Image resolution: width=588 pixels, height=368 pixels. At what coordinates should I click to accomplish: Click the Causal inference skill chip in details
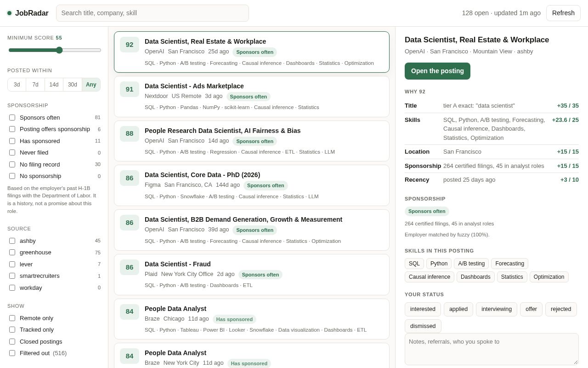tap(430, 277)
